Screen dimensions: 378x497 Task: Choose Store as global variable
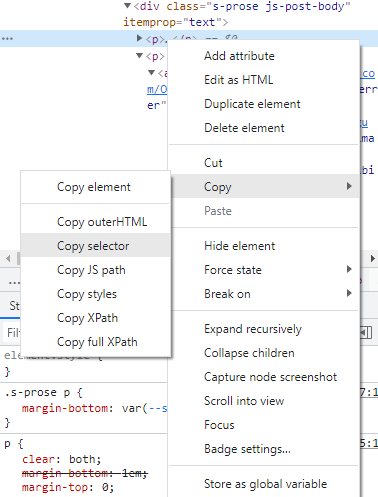tap(265, 484)
